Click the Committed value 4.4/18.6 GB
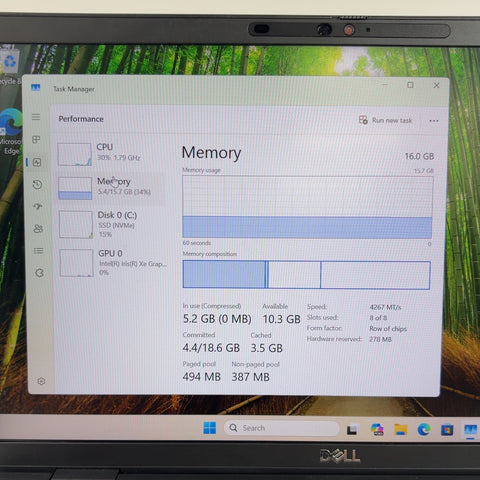Viewport: 480px width, 480px height. click(211, 348)
